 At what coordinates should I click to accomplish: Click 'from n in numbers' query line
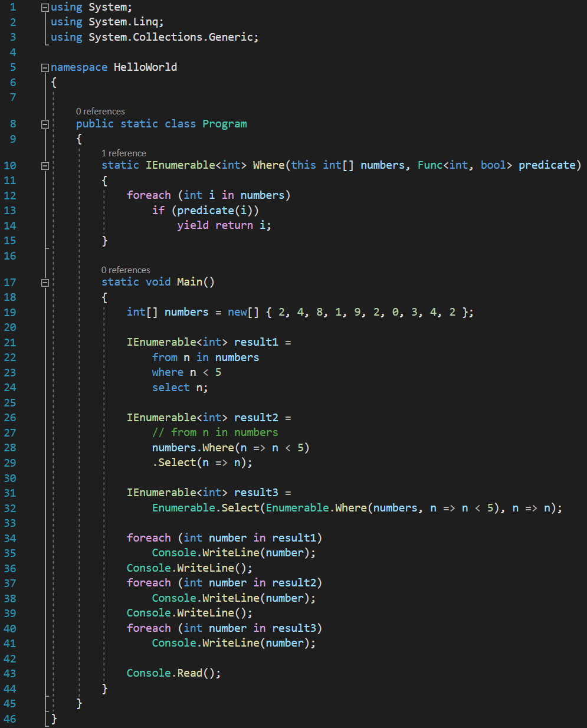coord(205,358)
